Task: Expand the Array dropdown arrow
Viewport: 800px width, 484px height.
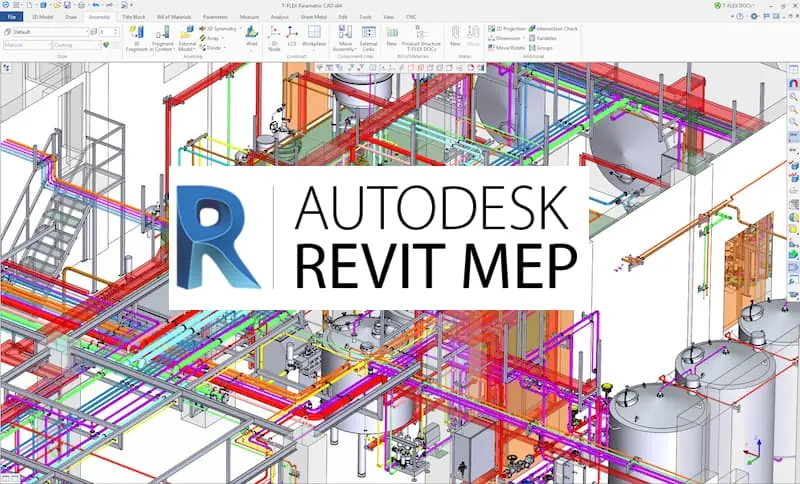Action: point(223,38)
